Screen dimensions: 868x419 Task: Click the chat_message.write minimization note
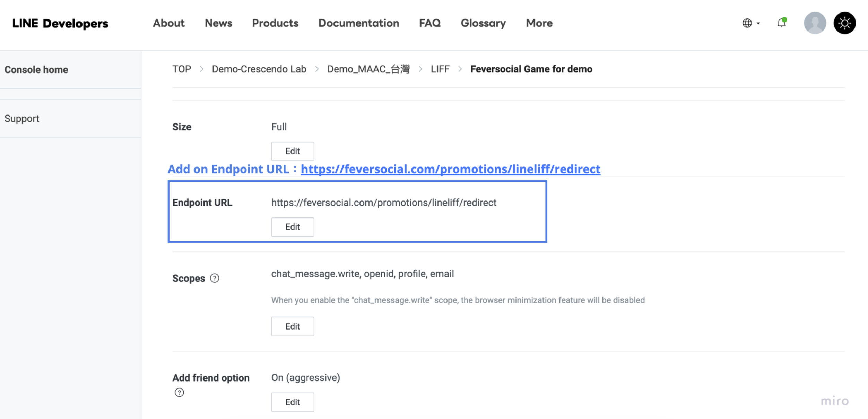(x=458, y=300)
